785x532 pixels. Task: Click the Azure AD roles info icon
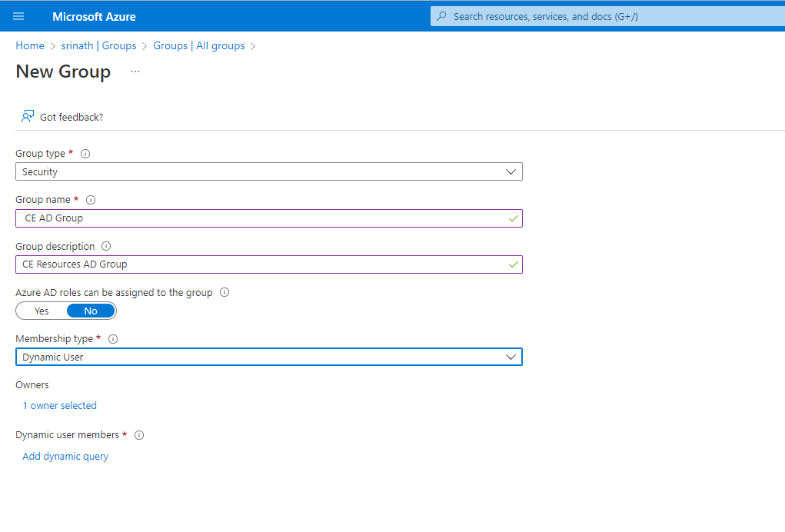225,293
